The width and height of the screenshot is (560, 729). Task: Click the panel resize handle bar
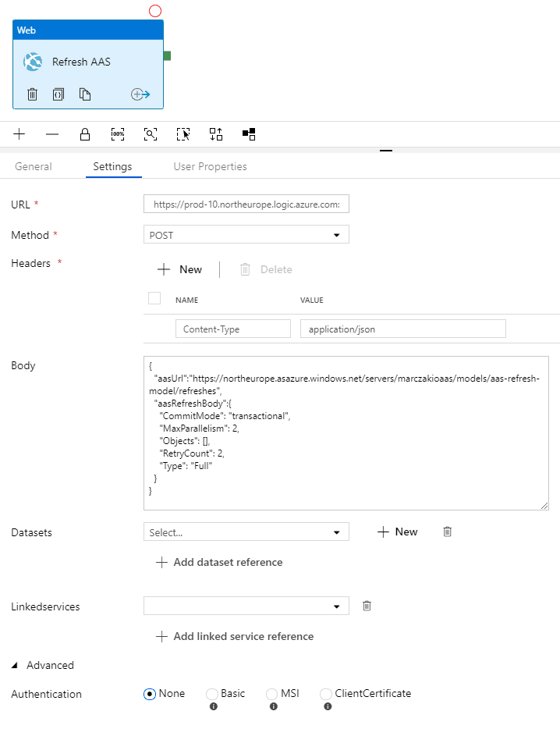click(x=386, y=151)
